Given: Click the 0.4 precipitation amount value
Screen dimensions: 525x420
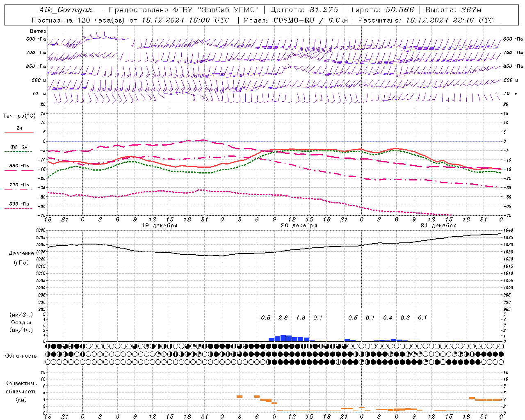Looking at the screenshot, I should click(x=388, y=317).
